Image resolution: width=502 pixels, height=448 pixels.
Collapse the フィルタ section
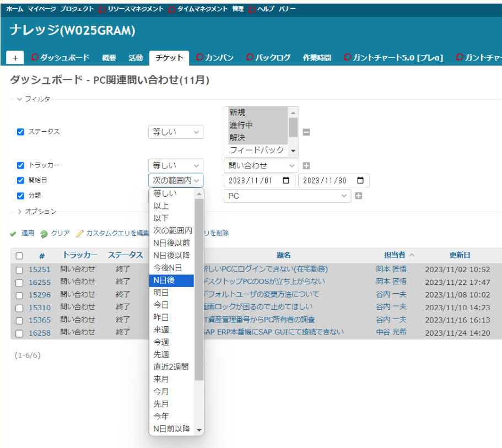pos(20,99)
